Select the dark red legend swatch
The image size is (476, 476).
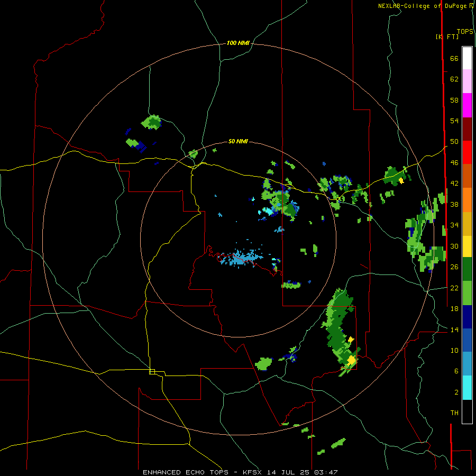[467, 129]
